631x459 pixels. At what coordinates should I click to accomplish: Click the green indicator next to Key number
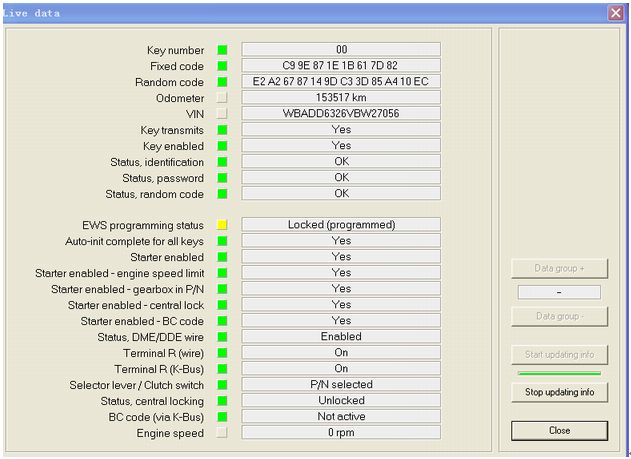pyautogui.click(x=222, y=50)
